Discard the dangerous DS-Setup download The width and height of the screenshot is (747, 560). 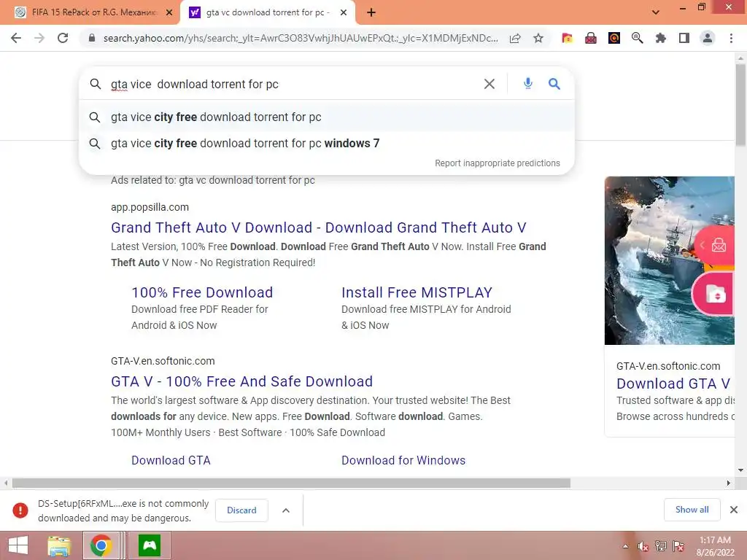click(241, 510)
